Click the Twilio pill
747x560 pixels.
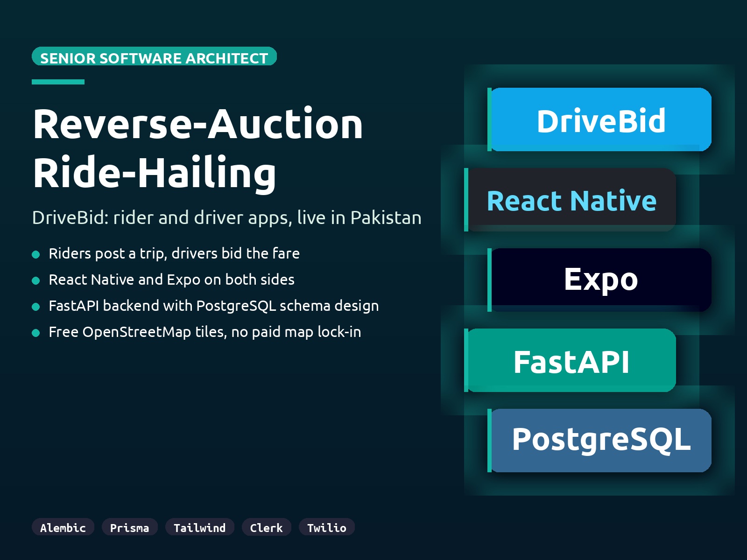(326, 528)
